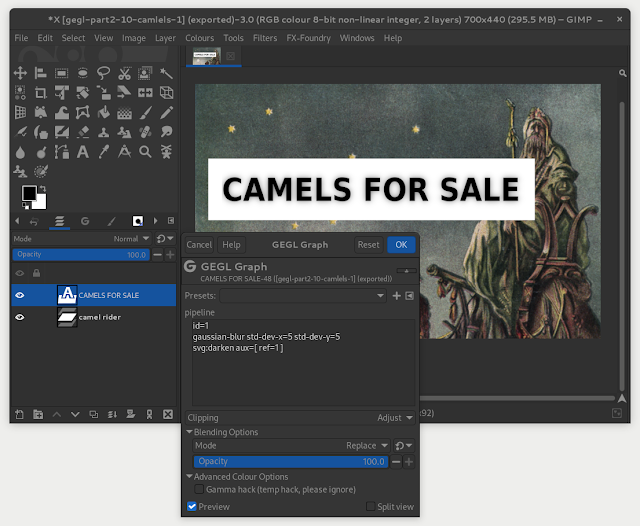The height and width of the screenshot is (526, 640).
Task: Hide the camel rider layer
Action: pyautogui.click(x=20, y=317)
